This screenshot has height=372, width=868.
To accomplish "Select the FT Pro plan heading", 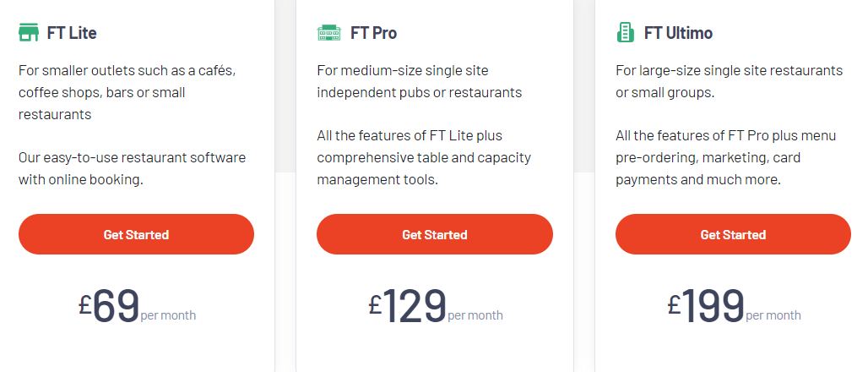I will click(x=374, y=33).
